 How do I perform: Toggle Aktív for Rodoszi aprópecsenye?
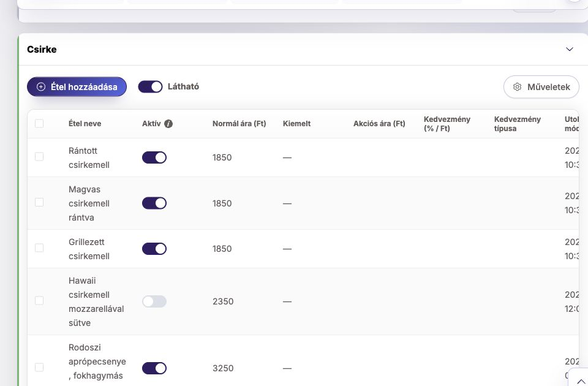(x=154, y=368)
